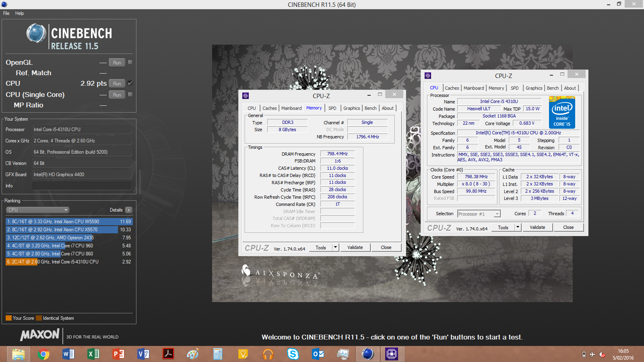Open the File menu

6,13
